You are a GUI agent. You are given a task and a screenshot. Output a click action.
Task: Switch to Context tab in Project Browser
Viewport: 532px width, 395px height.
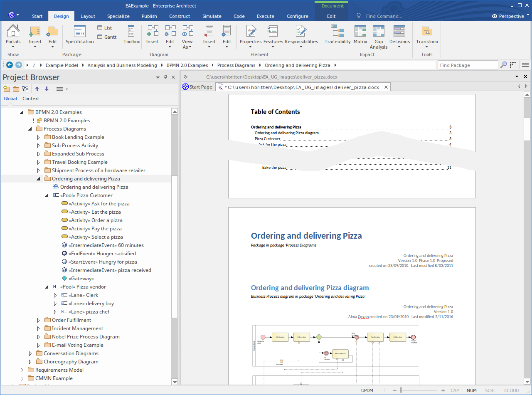click(31, 99)
